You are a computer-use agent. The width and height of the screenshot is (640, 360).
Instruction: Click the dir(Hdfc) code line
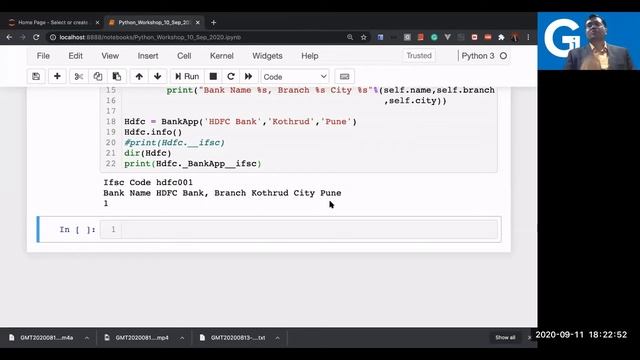click(x=148, y=153)
